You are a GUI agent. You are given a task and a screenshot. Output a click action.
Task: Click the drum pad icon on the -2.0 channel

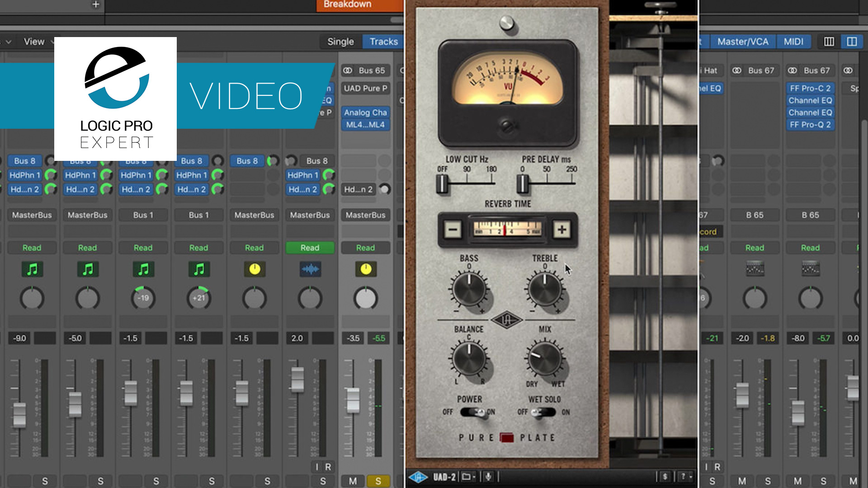click(755, 269)
